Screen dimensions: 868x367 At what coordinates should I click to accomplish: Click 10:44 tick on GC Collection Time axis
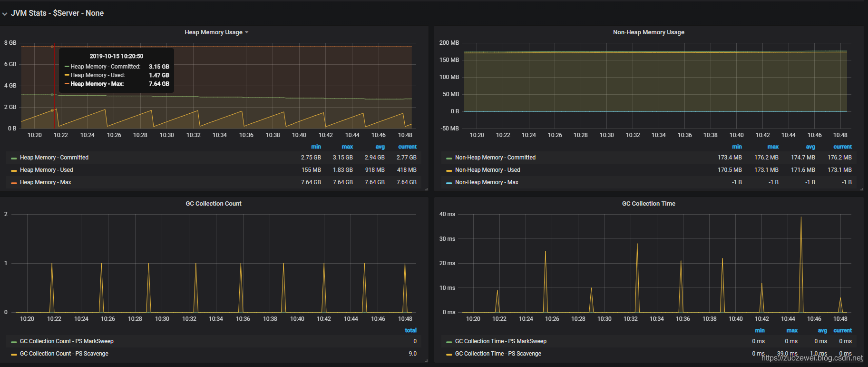click(x=788, y=319)
